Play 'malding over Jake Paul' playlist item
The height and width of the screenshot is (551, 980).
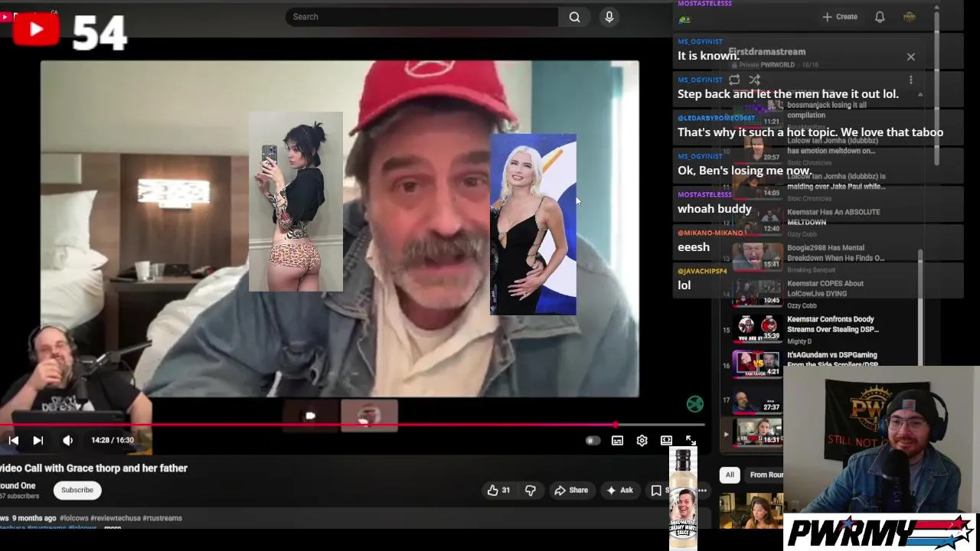click(836, 181)
